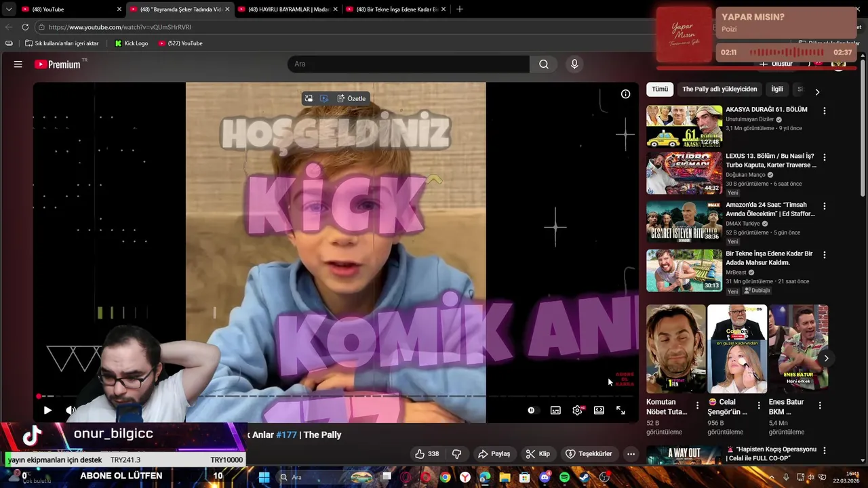Click the blue video overlay icon
868x488 pixels.
[x=324, y=98]
